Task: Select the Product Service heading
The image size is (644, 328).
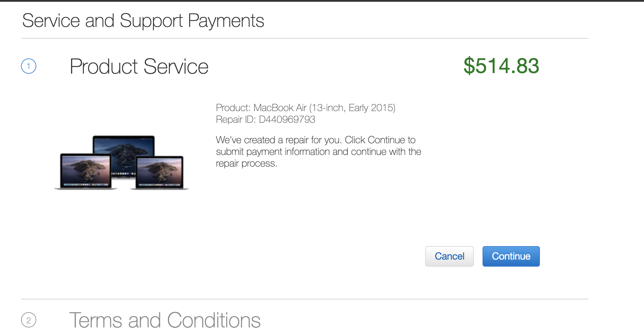Action: (x=139, y=67)
